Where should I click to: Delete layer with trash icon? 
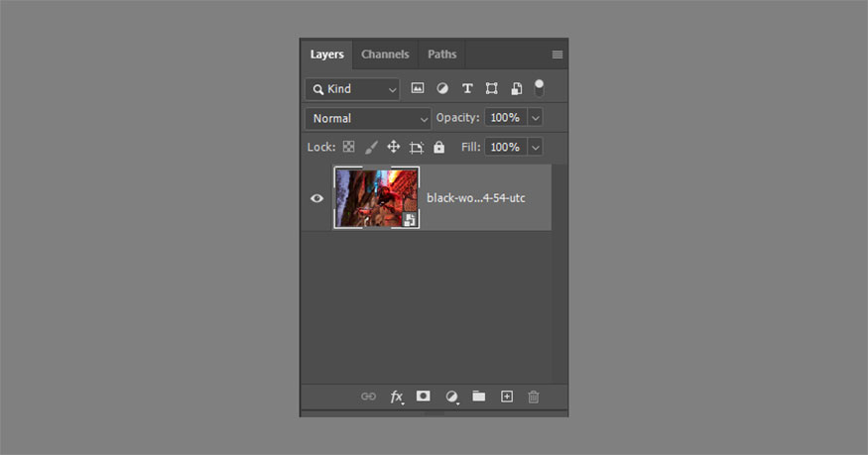click(x=533, y=397)
